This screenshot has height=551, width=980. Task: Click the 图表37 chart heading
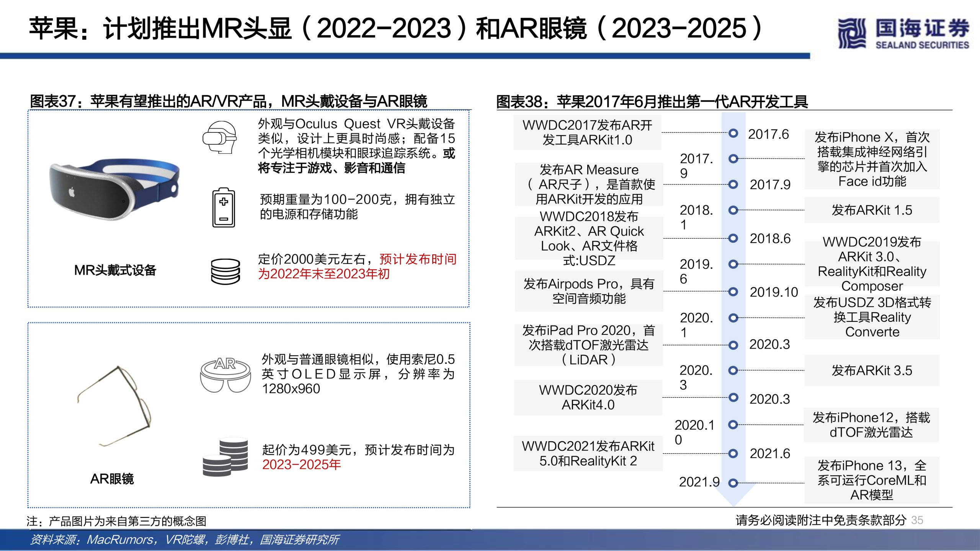pos(229,101)
